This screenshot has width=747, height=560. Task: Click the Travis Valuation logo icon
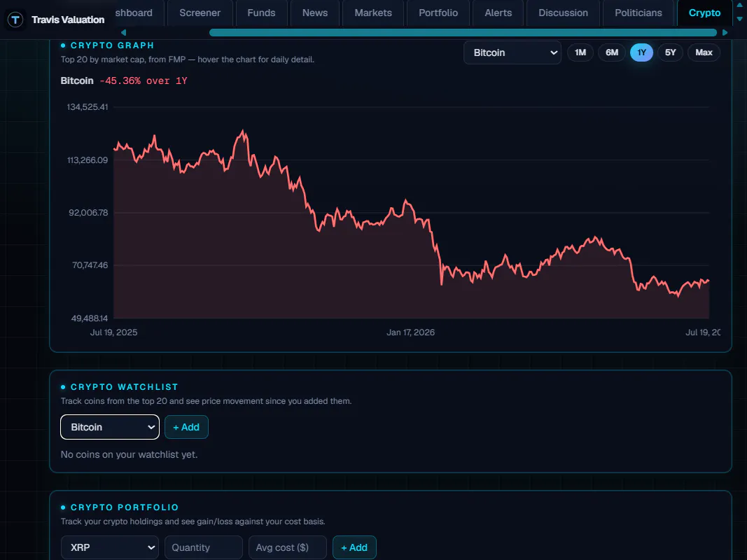click(x=15, y=20)
